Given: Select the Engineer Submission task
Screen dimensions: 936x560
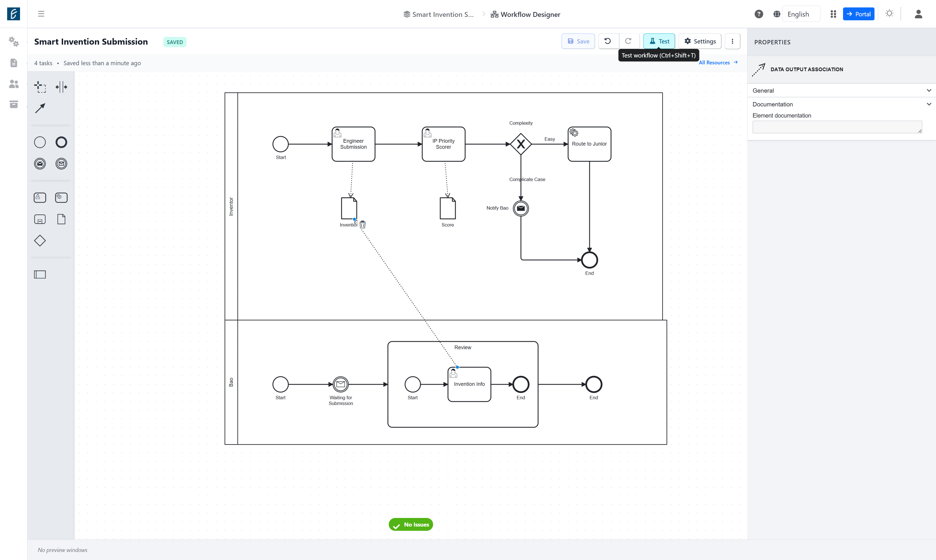Looking at the screenshot, I should click(x=353, y=144).
